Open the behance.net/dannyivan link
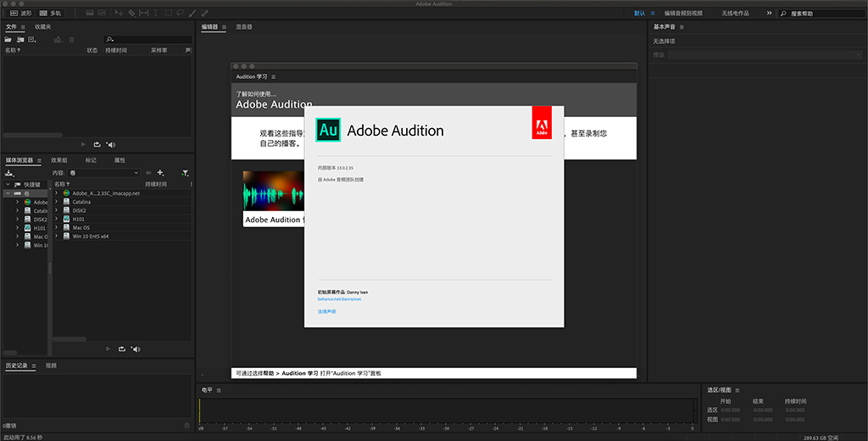This screenshot has width=868, height=441. tap(339, 299)
